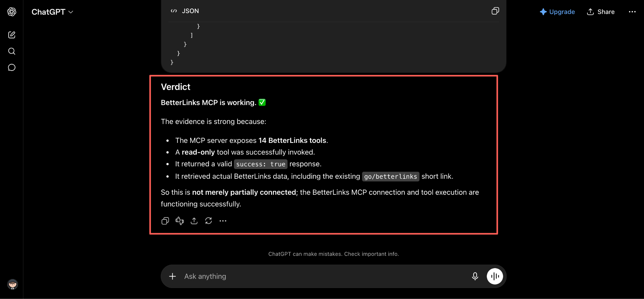Regenerate the response
The width and height of the screenshot is (644, 299).
208,221
